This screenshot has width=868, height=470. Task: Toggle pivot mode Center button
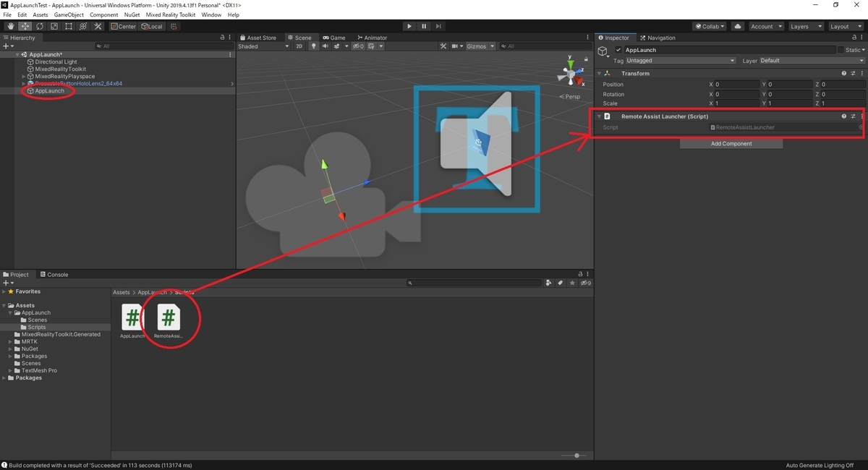(124, 26)
